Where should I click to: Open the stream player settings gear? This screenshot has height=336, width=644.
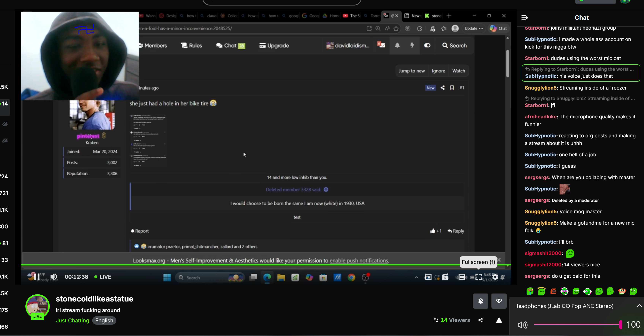pyautogui.click(x=495, y=277)
